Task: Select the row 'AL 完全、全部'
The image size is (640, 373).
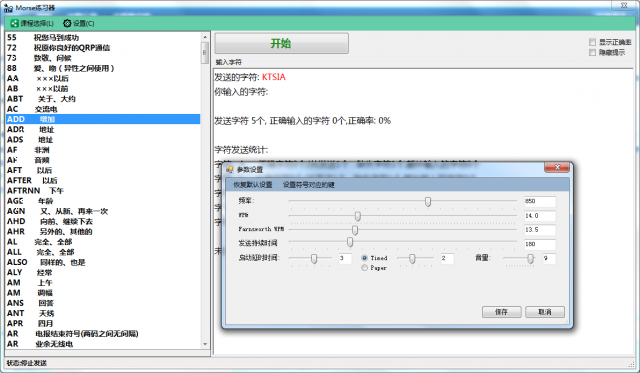Action: pyautogui.click(x=103, y=242)
